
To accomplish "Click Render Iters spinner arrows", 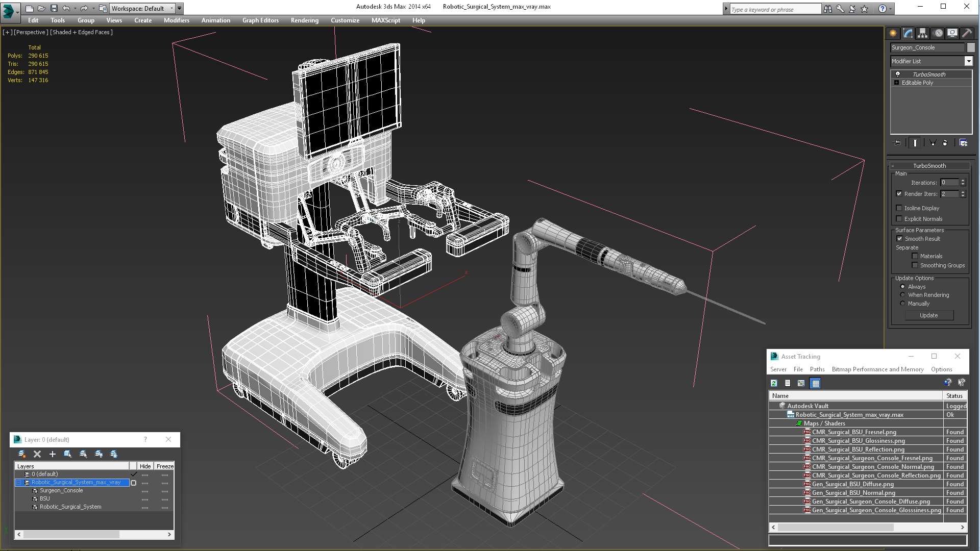I will click(x=963, y=194).
